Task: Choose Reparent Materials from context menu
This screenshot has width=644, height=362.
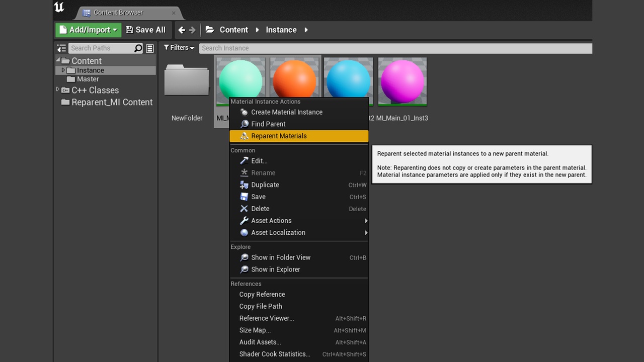Action: pos(299,136)
